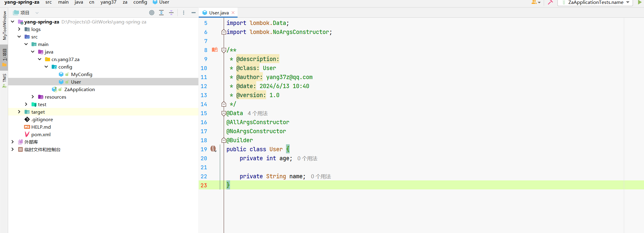Select the .gitignore file
Screen dimensions: 644x233
click(42, 119)
